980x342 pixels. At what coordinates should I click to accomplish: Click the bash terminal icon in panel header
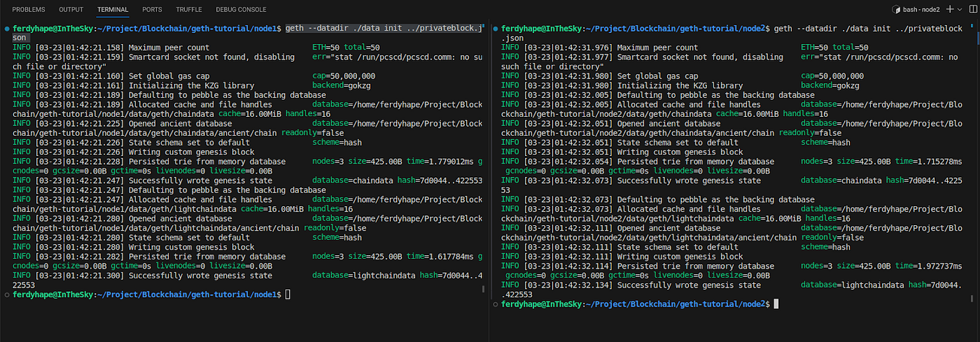[897, 10]
